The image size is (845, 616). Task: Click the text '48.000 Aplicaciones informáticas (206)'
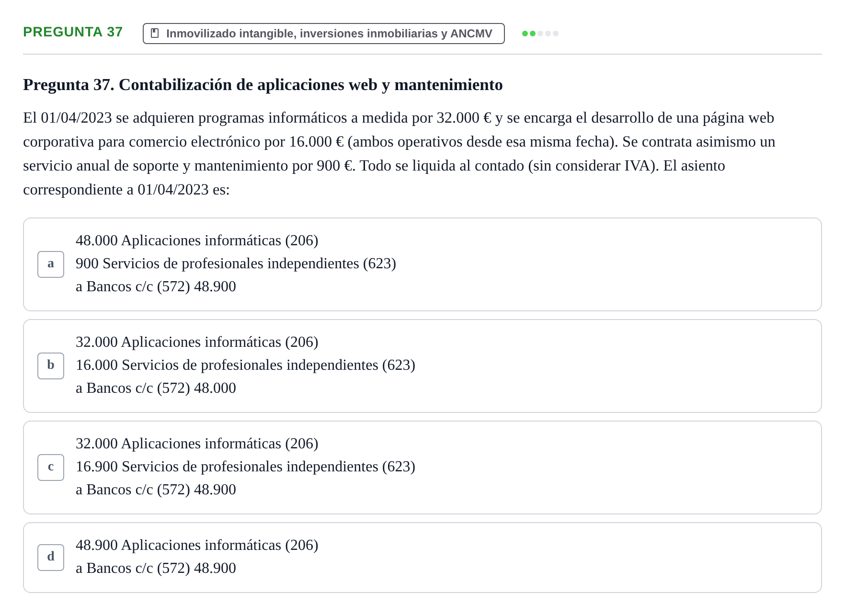click(x=197, y=240)
